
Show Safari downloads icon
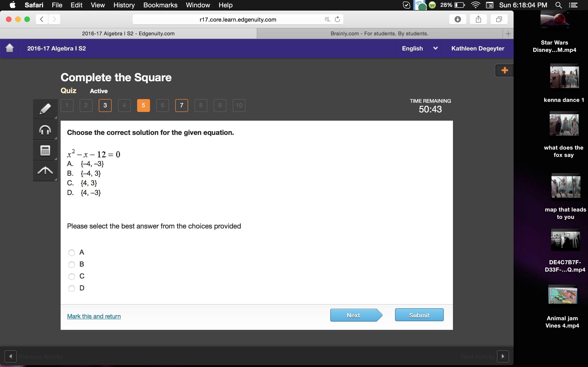point(458,19)
